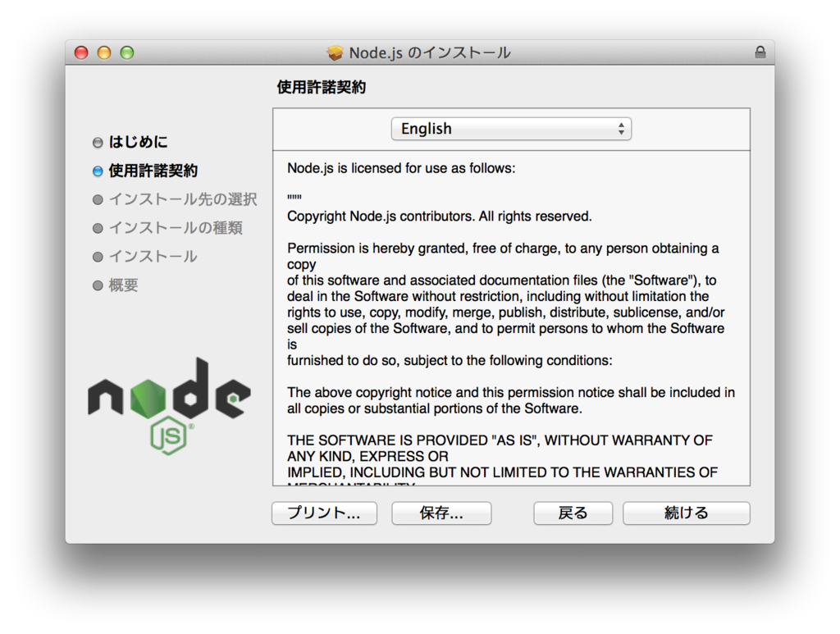Select the インストールの種類 step
Viewport: 840px width, 634px height.
[x=176, y=228]
